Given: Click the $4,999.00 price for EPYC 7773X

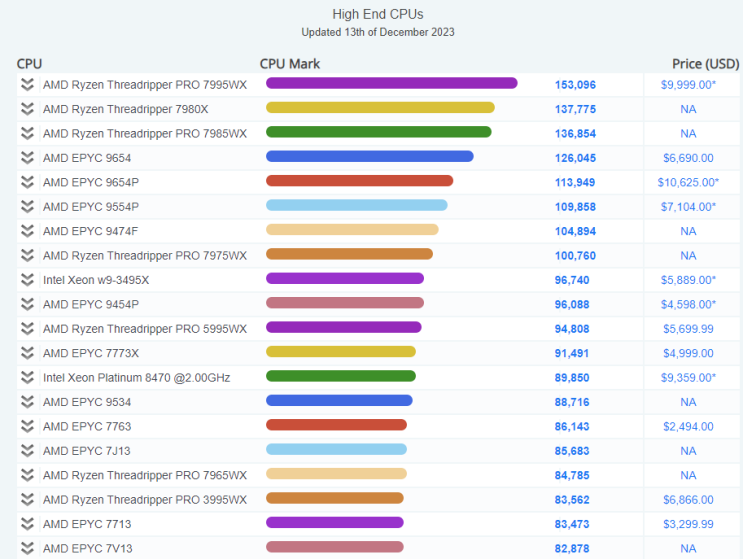Looking at the screenshot, I should pyautogui.click(x=688, y=353).
